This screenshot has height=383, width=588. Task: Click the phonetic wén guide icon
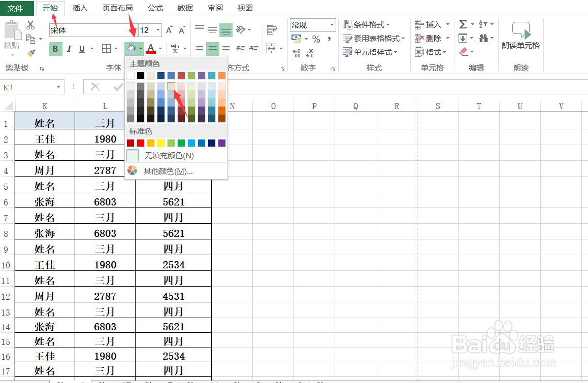[175, 48]
